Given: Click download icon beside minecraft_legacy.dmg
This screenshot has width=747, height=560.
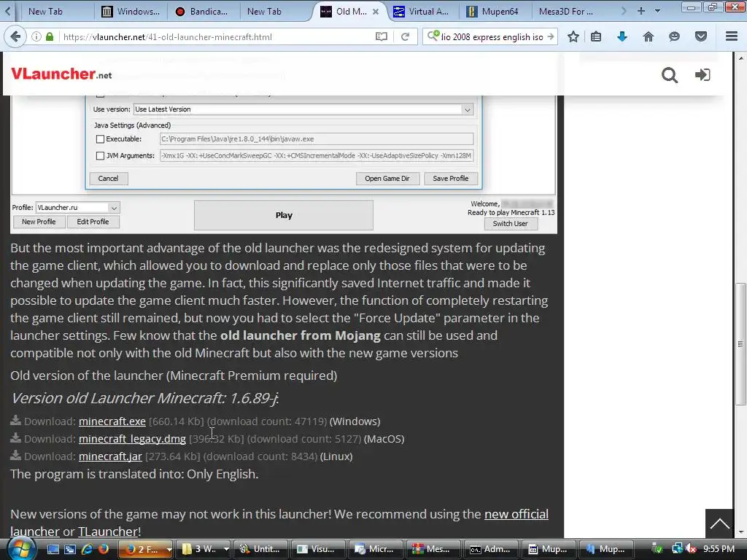Looking at the screenshot, I should [x=16, y=438].
